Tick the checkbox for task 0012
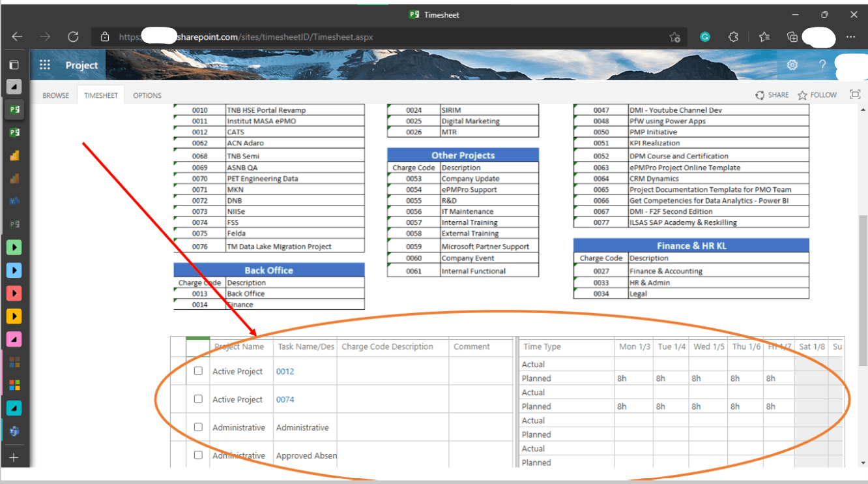Viewport: 868px width, 484px height. 198,371
